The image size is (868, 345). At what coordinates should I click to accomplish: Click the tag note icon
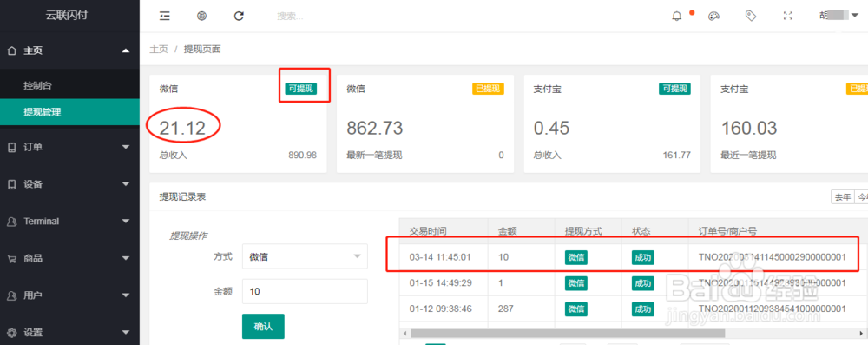[751, 17]
